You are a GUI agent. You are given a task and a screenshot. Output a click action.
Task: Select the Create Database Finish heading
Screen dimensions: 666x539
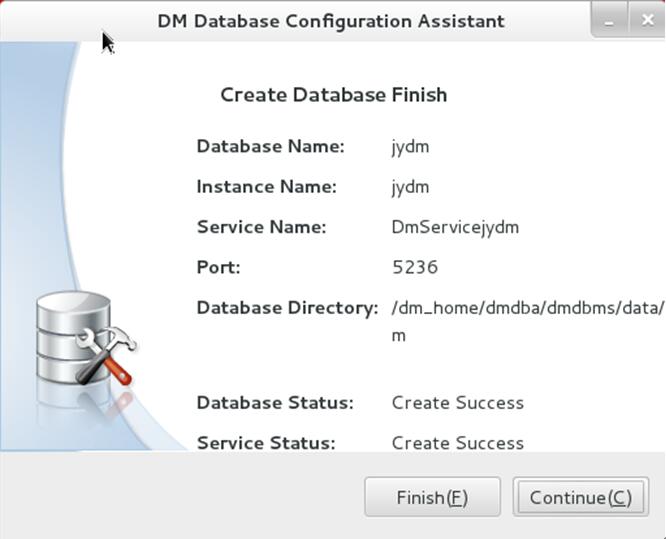333,94
